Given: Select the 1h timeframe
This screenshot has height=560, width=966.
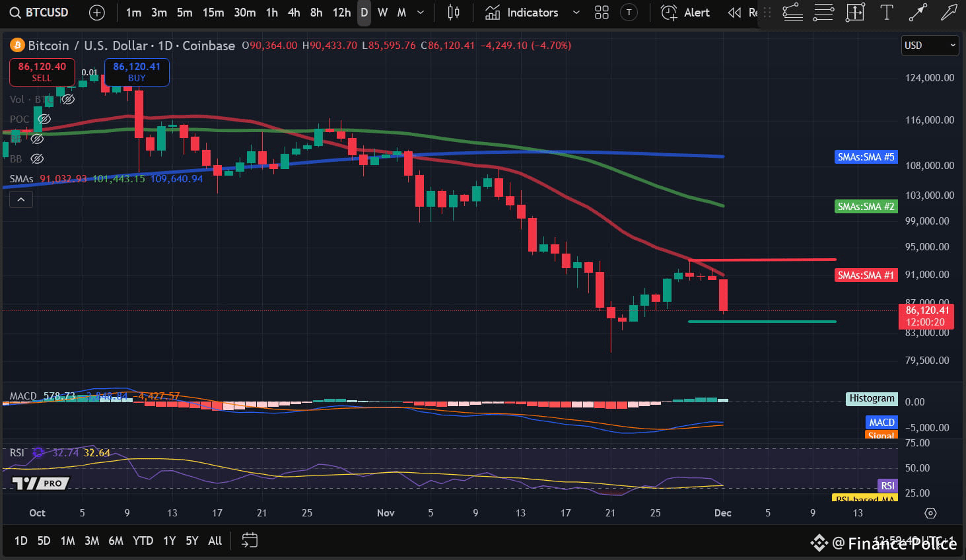Looking at the screenshot, I should [272, 13].
